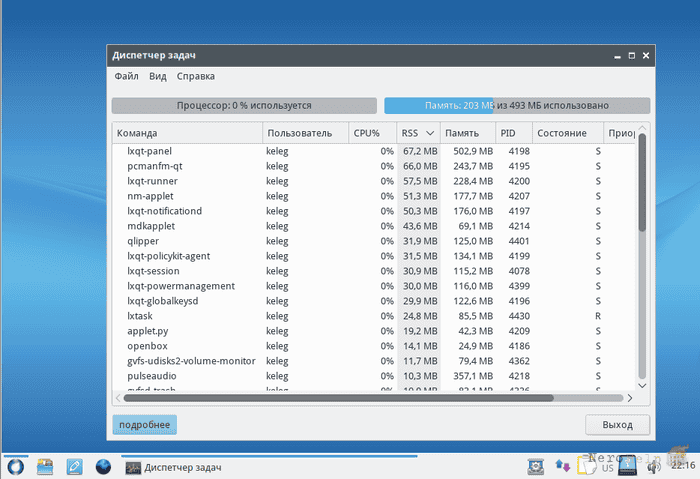Viewport: 700px width, 479px height.
Task: Open the Вид menu
Action: (158, 76)
